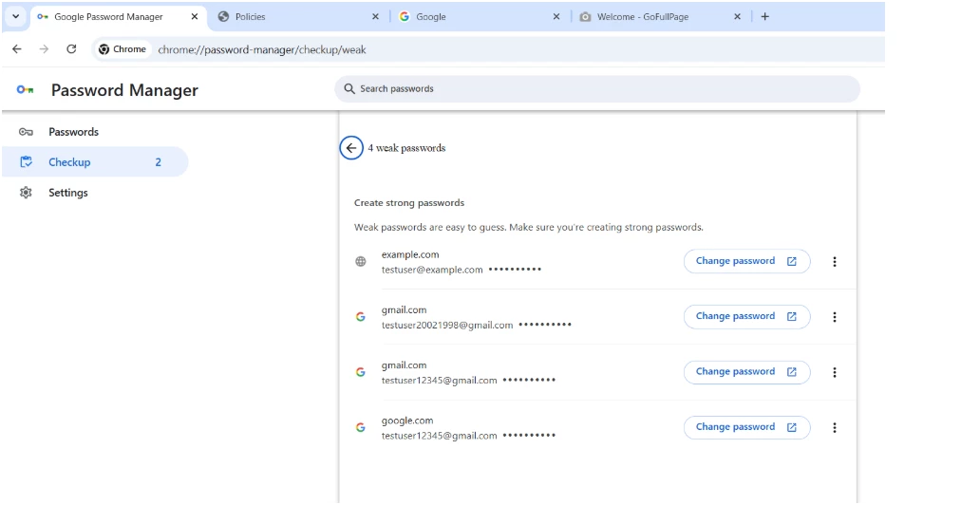Viewport: 980px width, 505px height.
Task: Change password for testuser20021998@gmail.com
Action: point(747,316)
